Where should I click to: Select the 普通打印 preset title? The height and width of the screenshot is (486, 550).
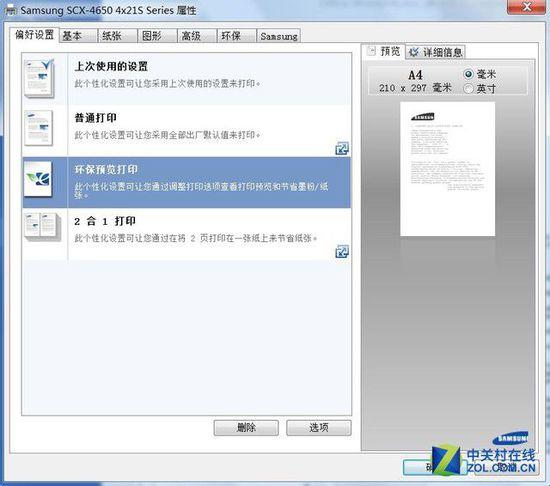pyautogui.click(x=95, y=118)
